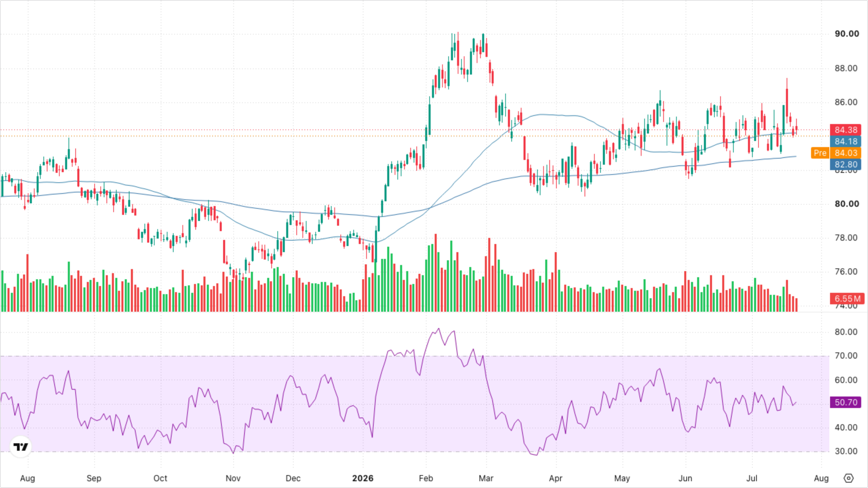Click the TradingView logo icon

21,447
